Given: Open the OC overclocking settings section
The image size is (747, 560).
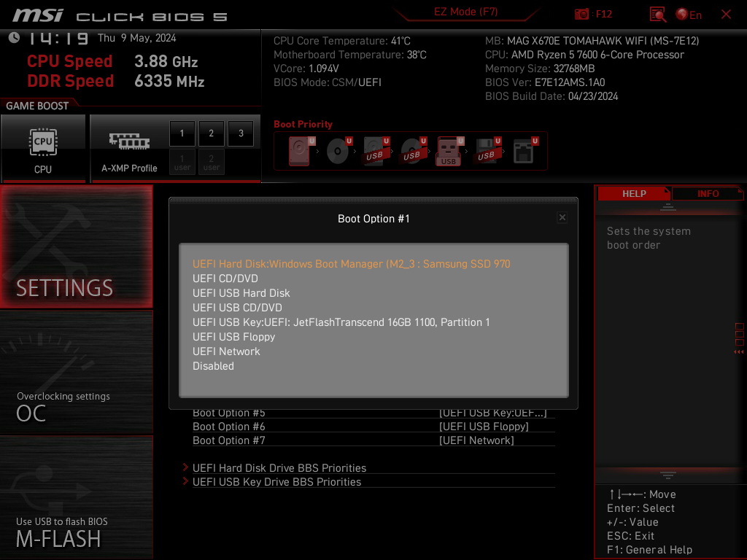Looking at the screenshot, I should 76,373.
